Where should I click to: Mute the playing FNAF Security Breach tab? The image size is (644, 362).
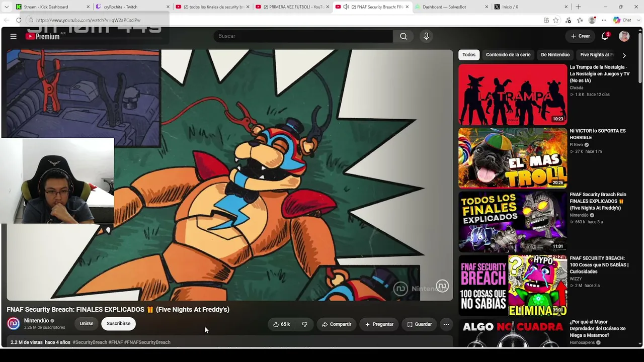(346, 7)
